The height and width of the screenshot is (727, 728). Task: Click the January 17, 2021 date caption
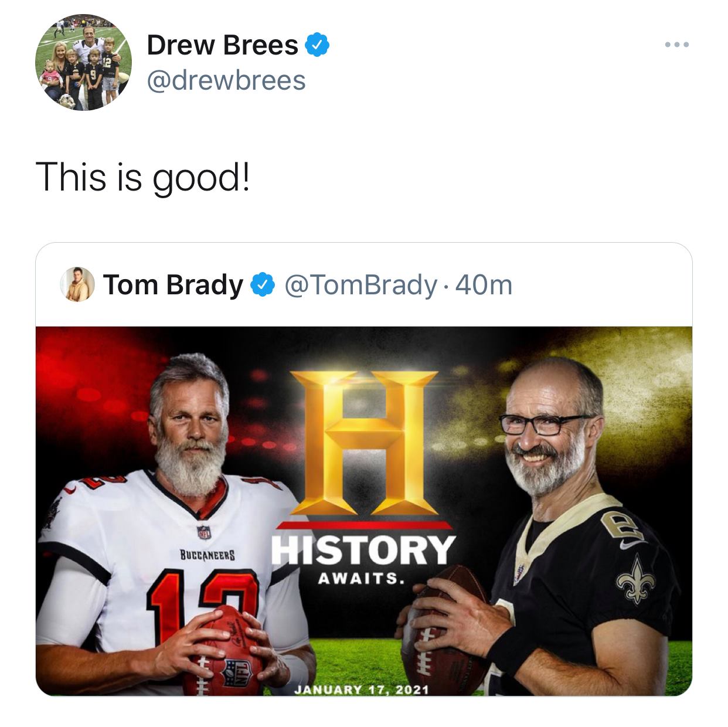[x=362, y=689]
